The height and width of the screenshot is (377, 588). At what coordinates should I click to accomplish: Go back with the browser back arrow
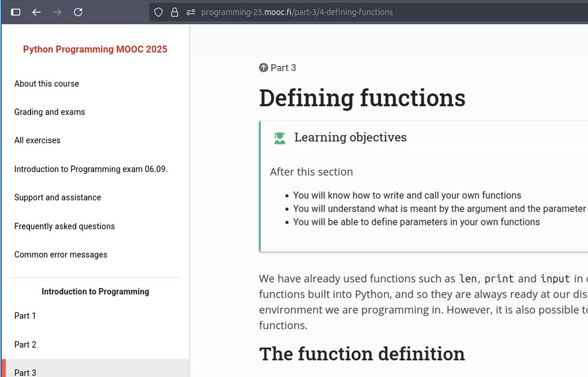coord(36,12)
